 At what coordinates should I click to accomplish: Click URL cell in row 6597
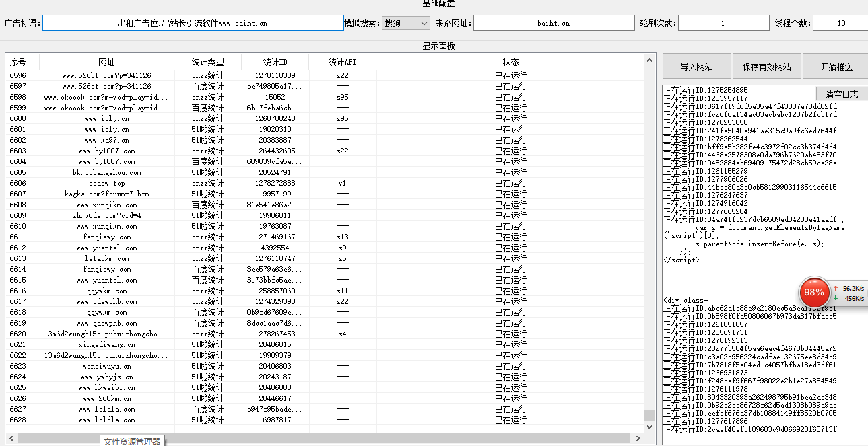click(106, 86)
